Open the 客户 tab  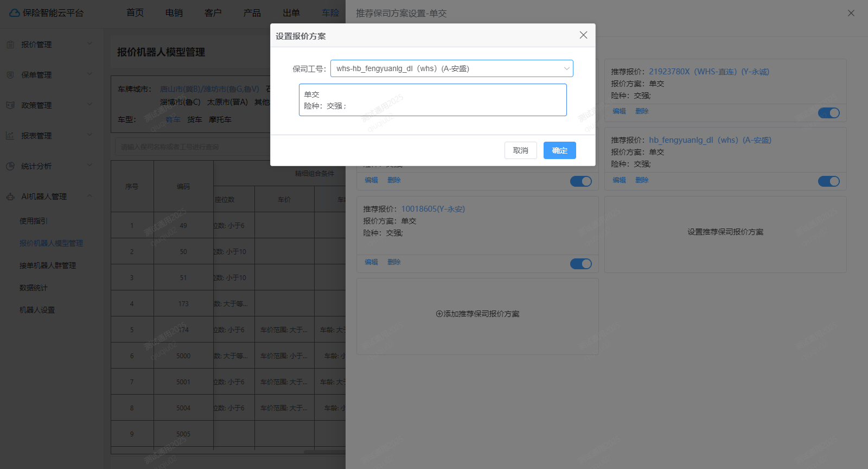(213, 13)
